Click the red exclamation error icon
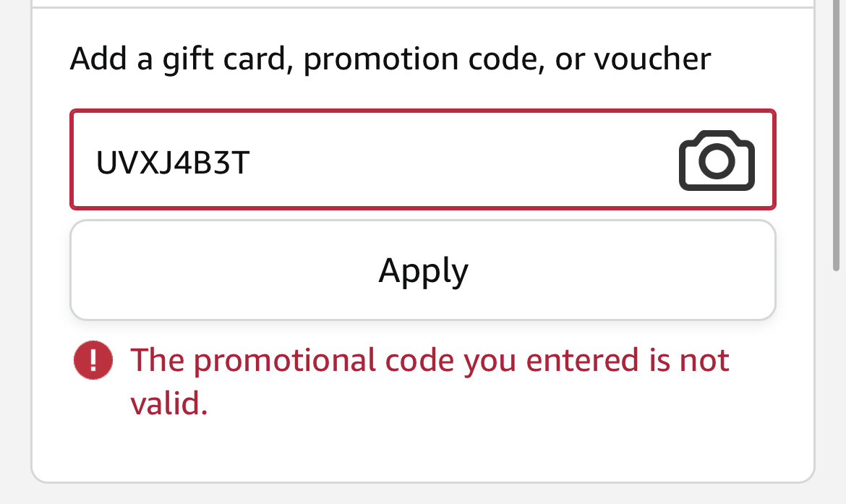This screenshot has width=846, height=504. pyautogui.click(x=93, y=360)
